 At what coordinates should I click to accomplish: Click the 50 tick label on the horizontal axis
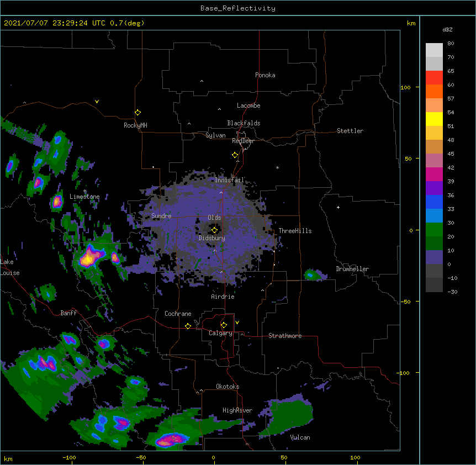[x=284, y=458]
